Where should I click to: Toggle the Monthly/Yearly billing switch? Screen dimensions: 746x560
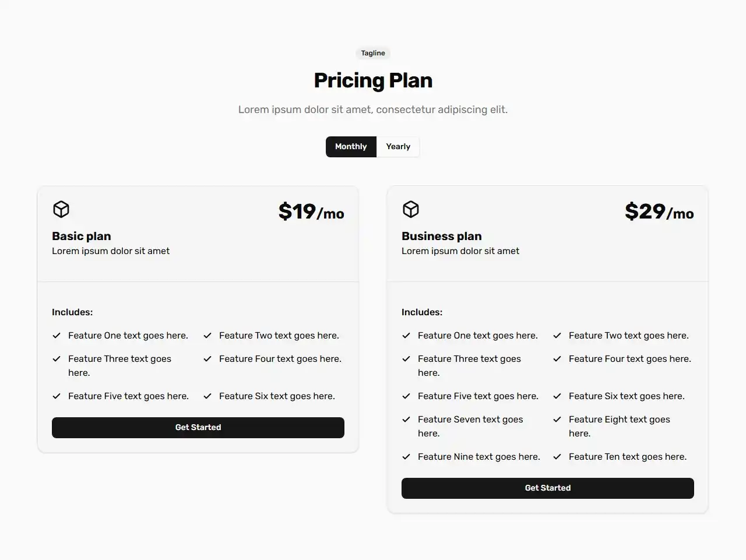[373, 146]
